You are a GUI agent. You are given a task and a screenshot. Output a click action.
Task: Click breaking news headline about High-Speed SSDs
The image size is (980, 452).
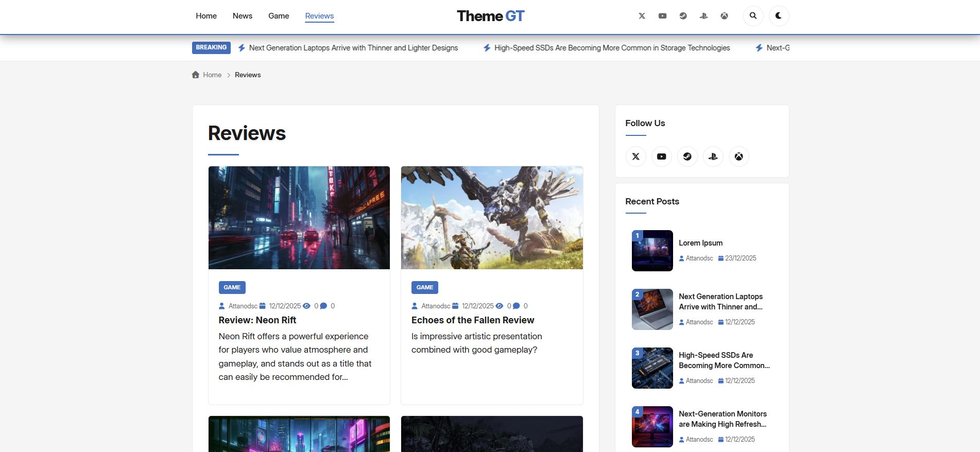612,48
